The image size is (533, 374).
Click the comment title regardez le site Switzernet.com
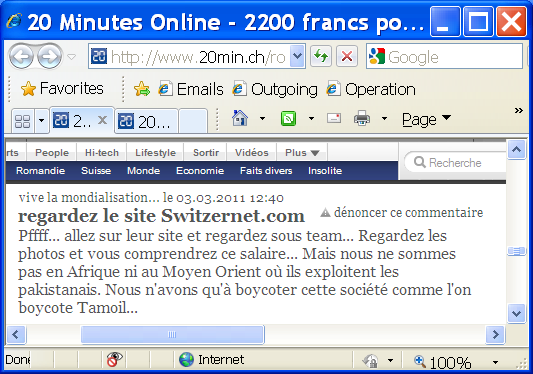click(161, 216)
